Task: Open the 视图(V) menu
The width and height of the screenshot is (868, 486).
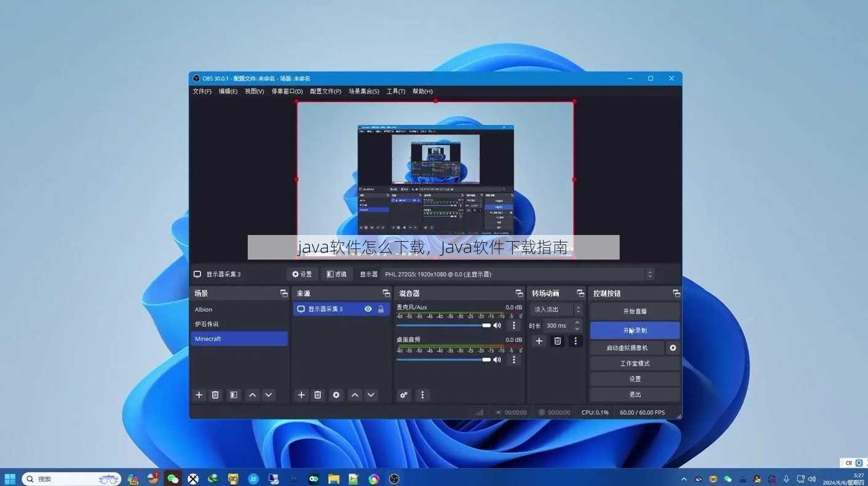Action: coord(254,91)
